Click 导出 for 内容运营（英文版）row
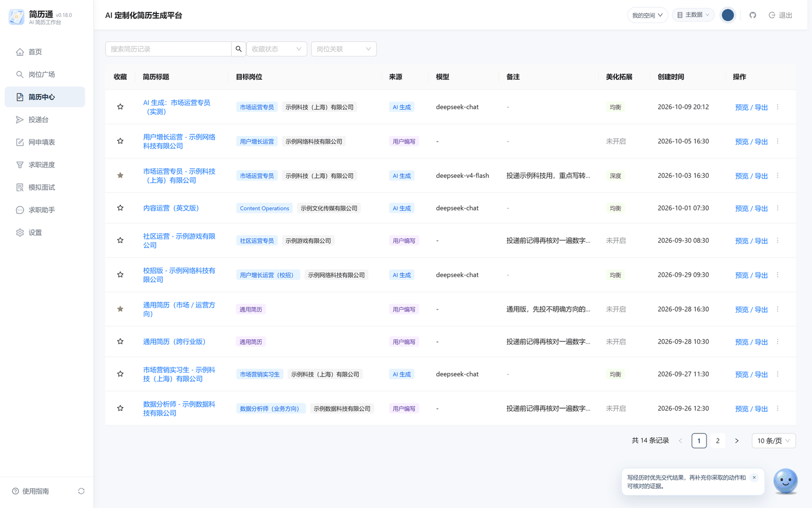This screenshot has width=812, height=508. pos(761,209)
